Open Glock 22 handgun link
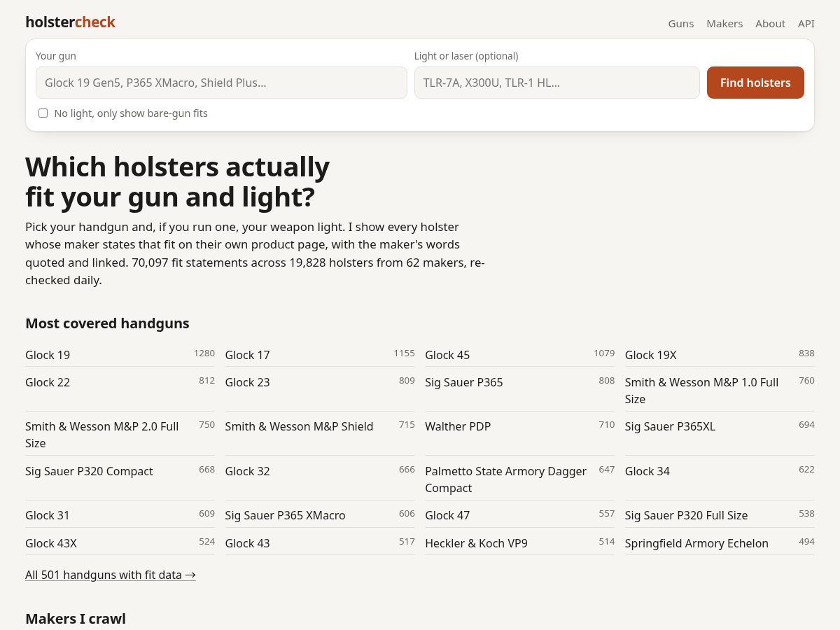Screen dimensions: 840x630 48,382
